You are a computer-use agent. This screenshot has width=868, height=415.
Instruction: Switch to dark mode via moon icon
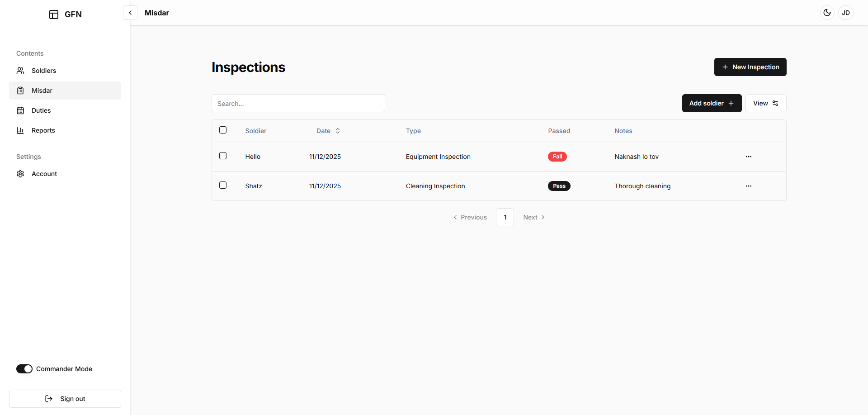click(827, 13)
